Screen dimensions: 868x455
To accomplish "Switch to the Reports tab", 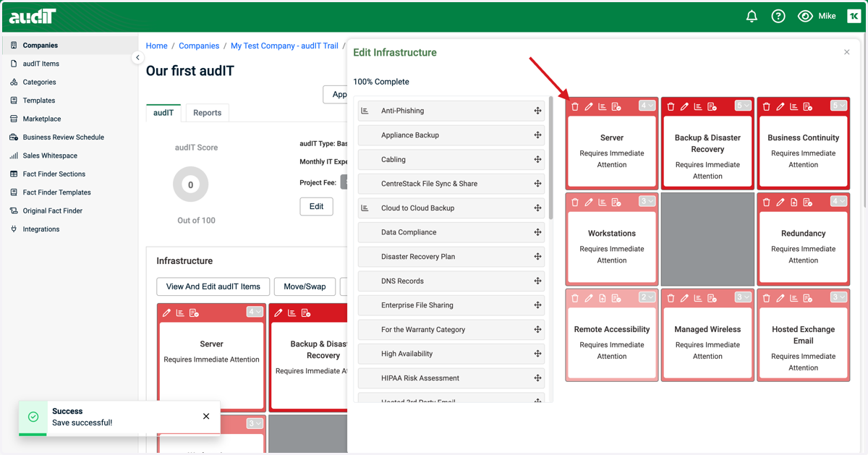I will [x=207, y=113].
